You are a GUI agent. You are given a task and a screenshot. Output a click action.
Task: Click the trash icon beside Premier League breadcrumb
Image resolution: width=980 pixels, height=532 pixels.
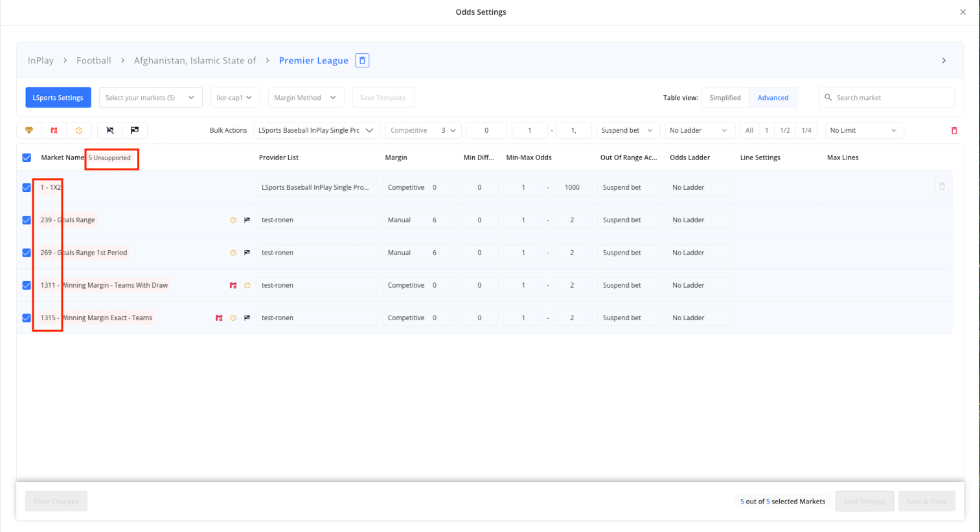tap(362, 60)
